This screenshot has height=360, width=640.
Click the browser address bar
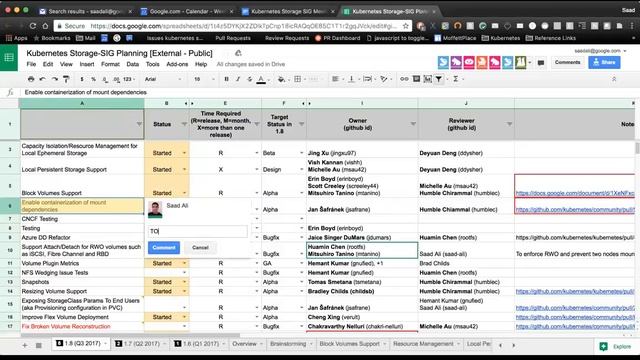coord(233,26)
